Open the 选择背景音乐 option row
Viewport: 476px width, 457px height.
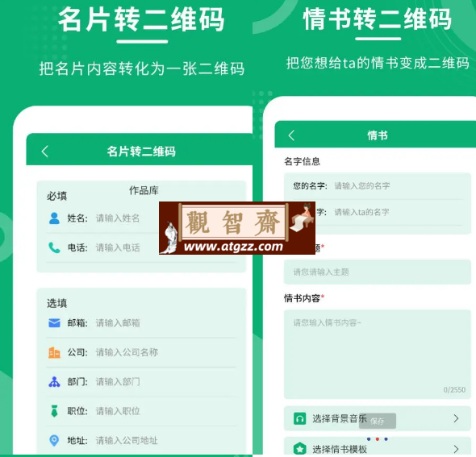(378, 418)
